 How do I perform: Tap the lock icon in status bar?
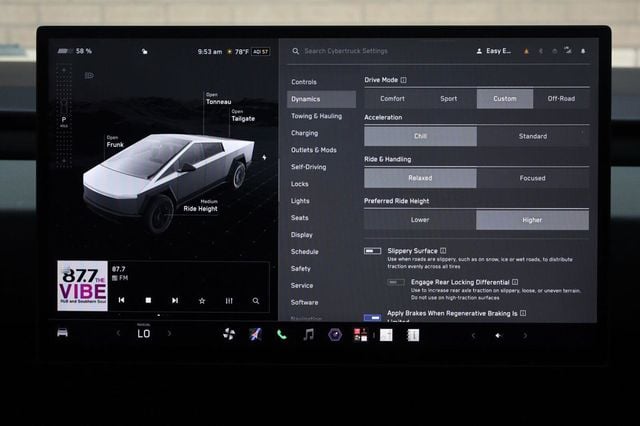pyautogui.click(x=144, y=51)
